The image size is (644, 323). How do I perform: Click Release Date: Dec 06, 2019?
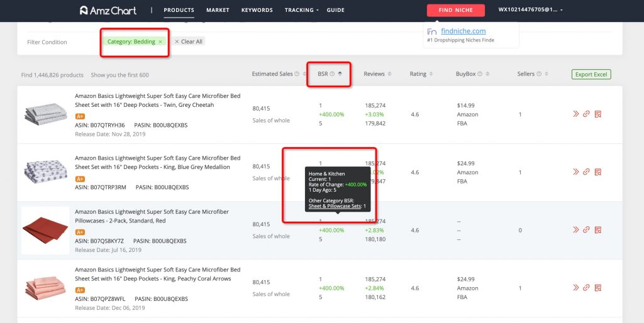109,308
